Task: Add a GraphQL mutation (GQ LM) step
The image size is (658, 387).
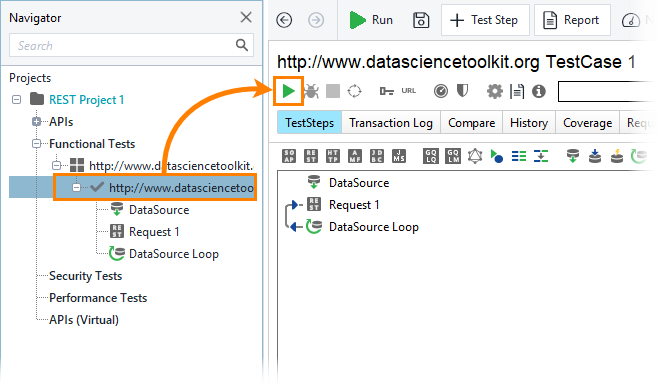Action: click(x=453, y=156)
